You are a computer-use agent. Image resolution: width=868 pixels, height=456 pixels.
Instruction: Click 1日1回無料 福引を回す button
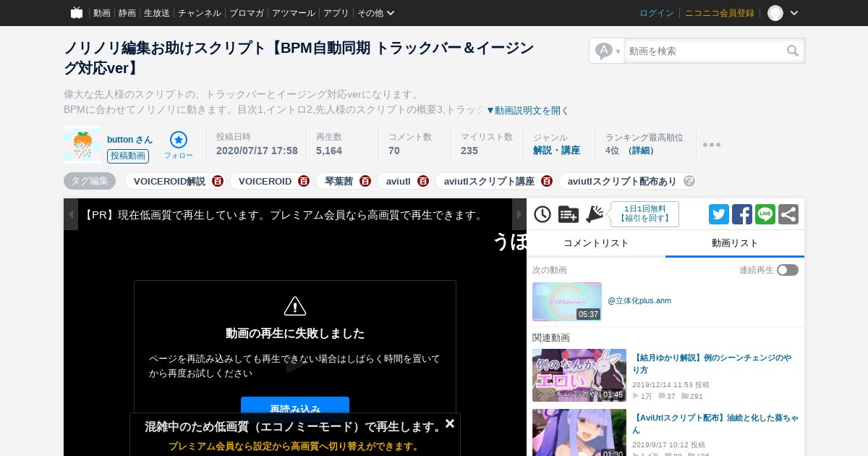(644, 214)
